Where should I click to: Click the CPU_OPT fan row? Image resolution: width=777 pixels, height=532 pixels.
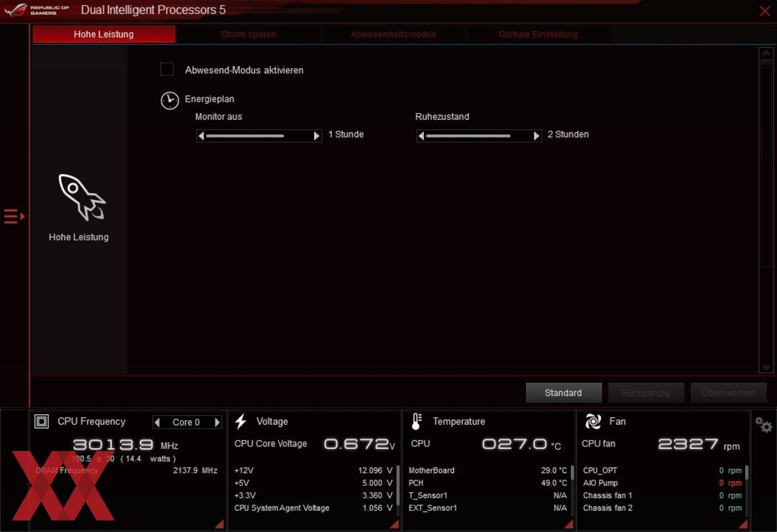coord(662,470)
